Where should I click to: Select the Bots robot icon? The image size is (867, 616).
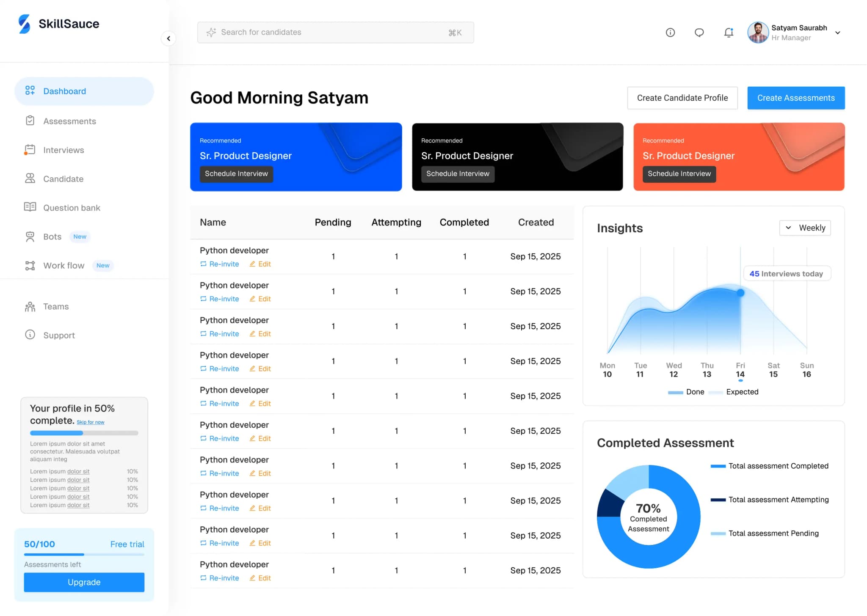pyautogui.click(x=30, y=236)
